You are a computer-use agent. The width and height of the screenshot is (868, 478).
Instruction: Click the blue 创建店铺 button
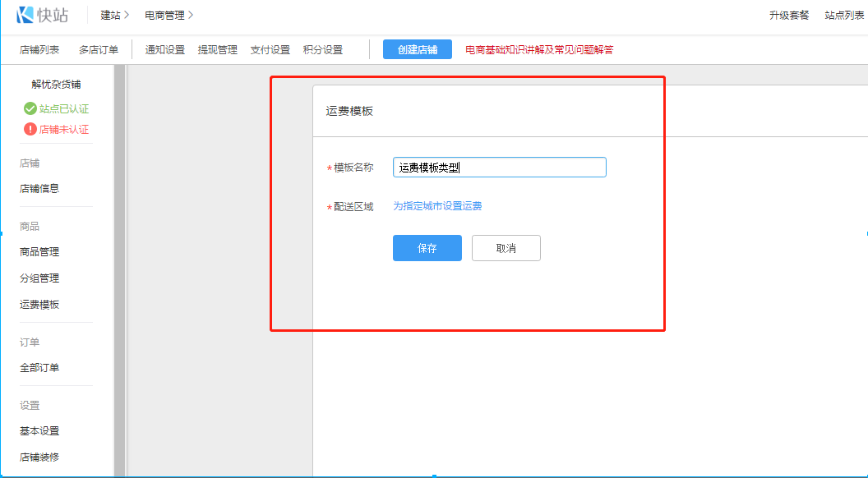point(418,49)
